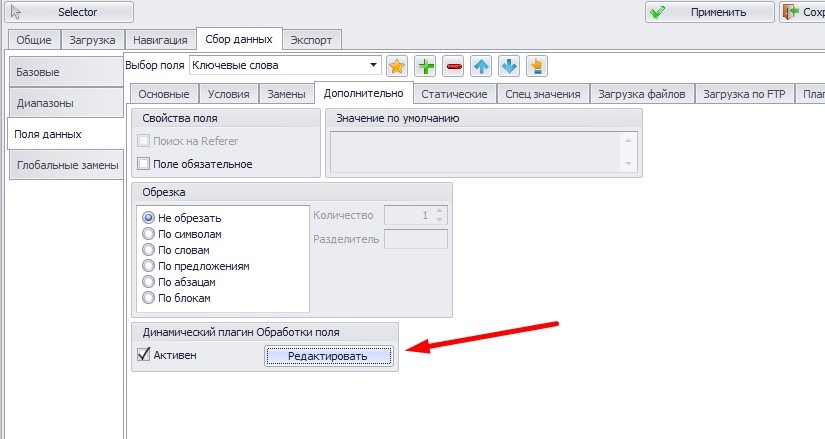Add a new field with green plus icon

click(x=425, y=66)
